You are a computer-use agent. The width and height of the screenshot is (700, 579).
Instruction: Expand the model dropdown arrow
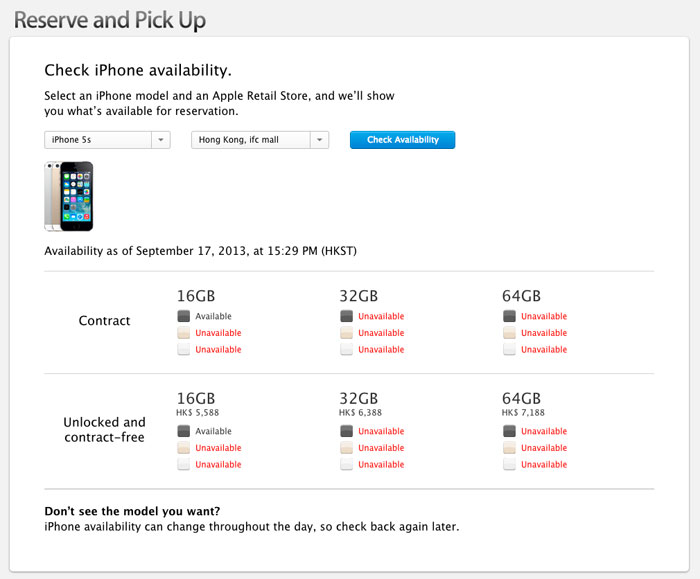click(x=161, y=140)
